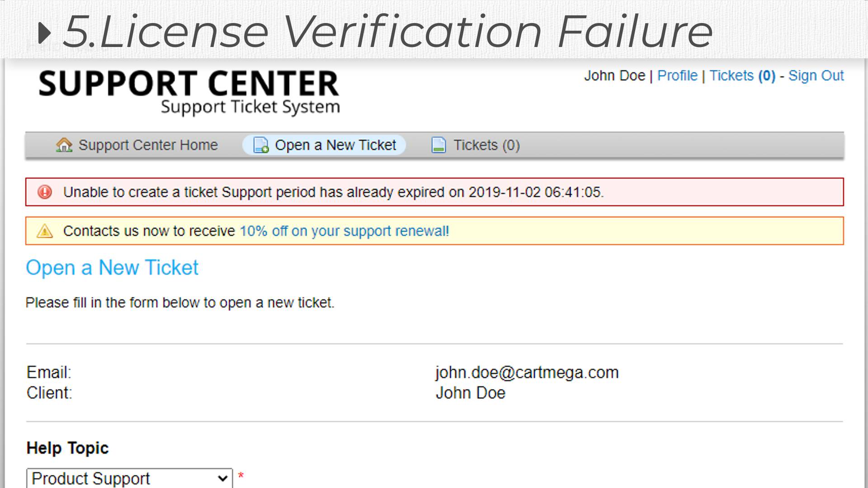Click the red error icon in alert banner
868x488 pixels.
click(45, 192)
